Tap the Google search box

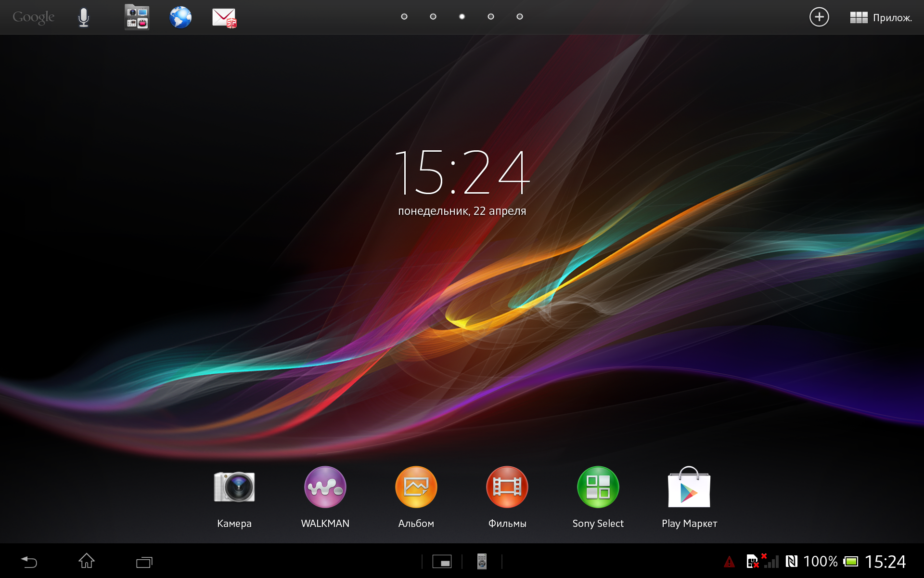(x=34, y=17)
